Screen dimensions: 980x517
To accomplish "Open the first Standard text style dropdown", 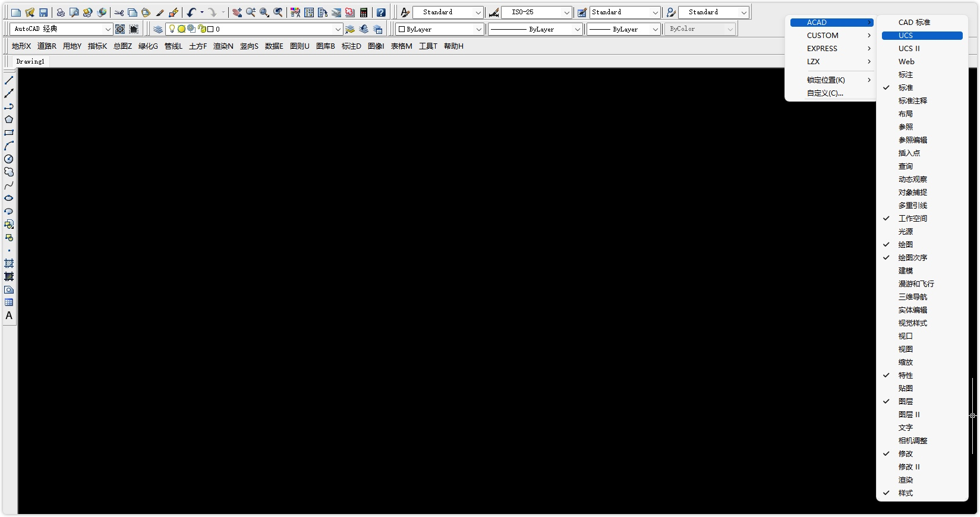I will coord(448,12).
